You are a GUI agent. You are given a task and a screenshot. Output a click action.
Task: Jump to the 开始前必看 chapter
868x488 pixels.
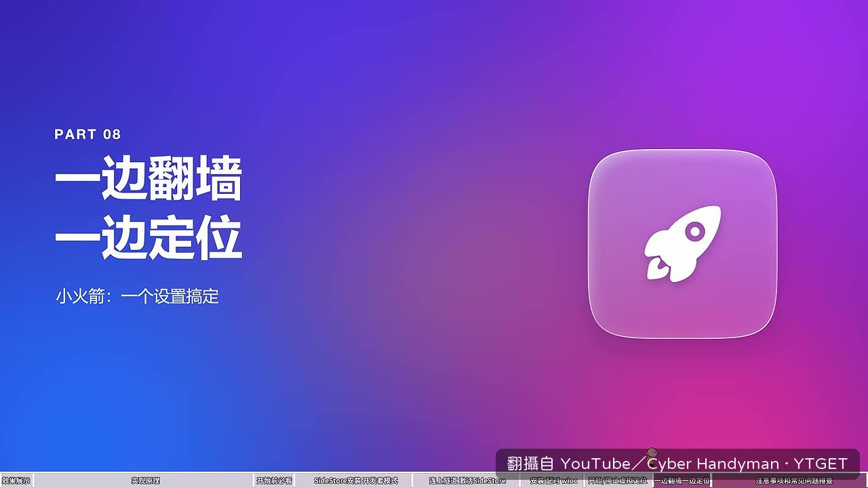[275, 481]
